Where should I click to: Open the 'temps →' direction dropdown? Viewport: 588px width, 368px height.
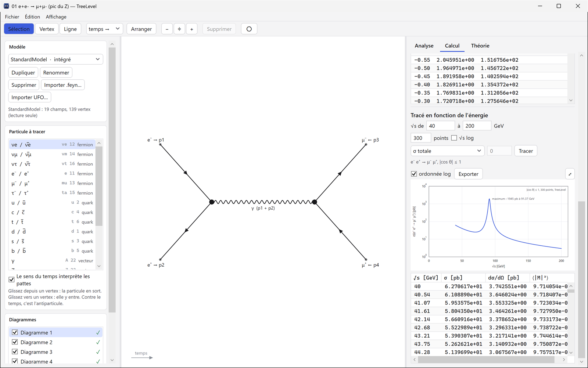point(104,29)
